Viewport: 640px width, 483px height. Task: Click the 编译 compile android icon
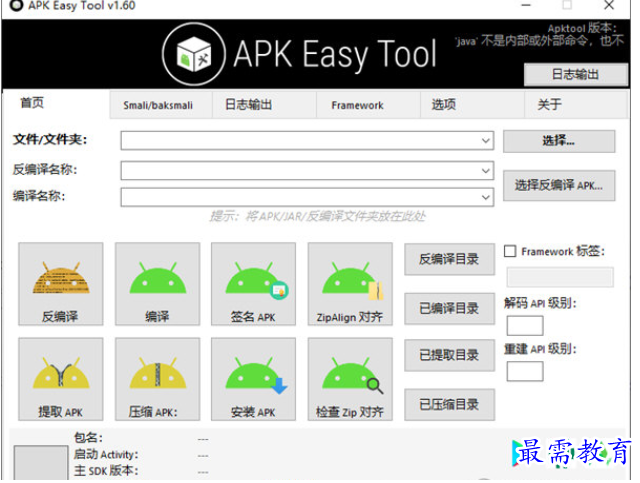(x=158, y=284)
